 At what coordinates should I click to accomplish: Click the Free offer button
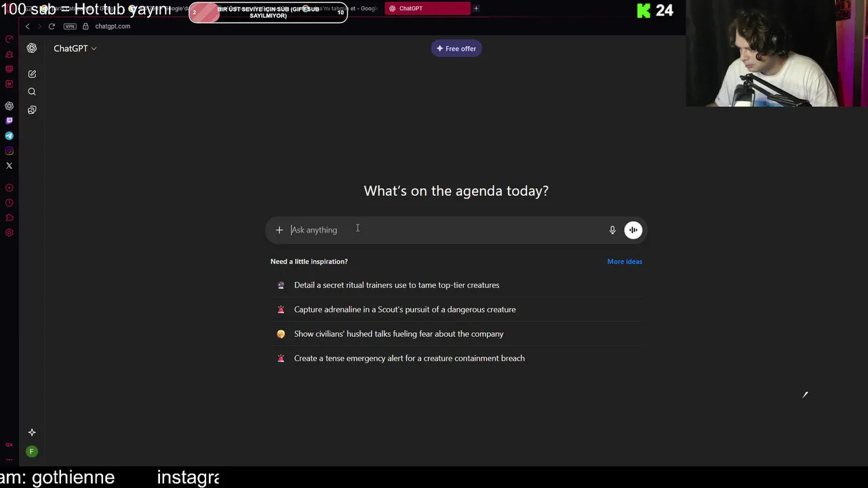(456, 49)
